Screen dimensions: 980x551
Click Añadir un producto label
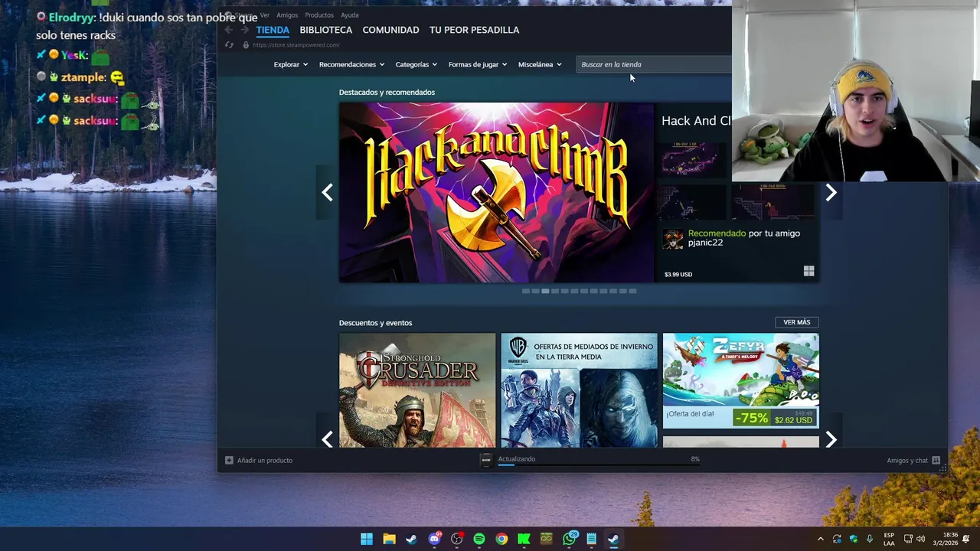[265, 460]
